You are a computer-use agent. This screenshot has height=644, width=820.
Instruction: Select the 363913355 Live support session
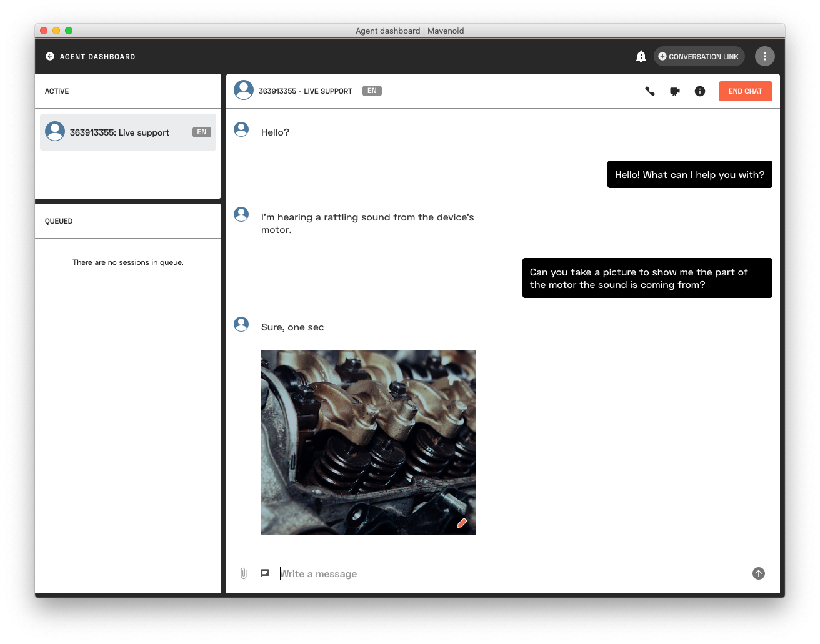128,132
